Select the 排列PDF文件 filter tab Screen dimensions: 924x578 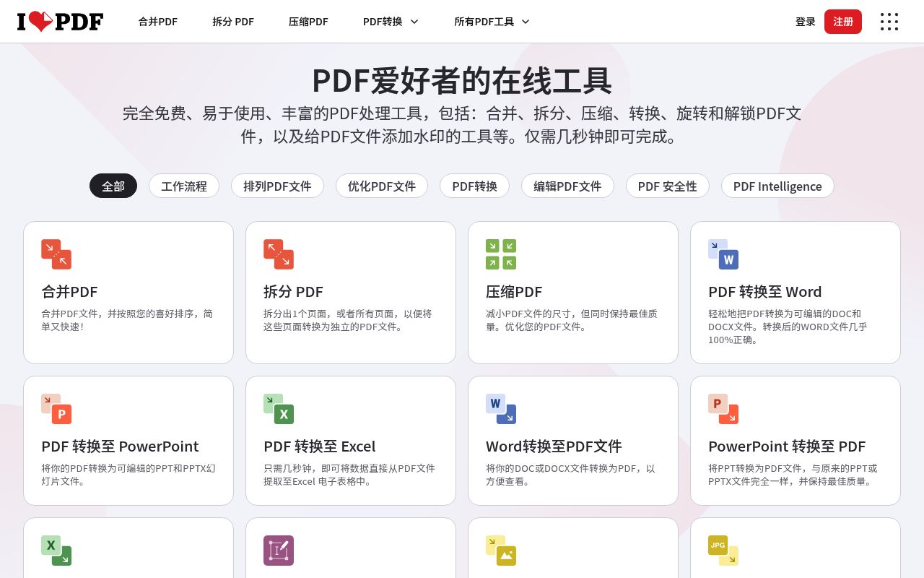[277, 186]
